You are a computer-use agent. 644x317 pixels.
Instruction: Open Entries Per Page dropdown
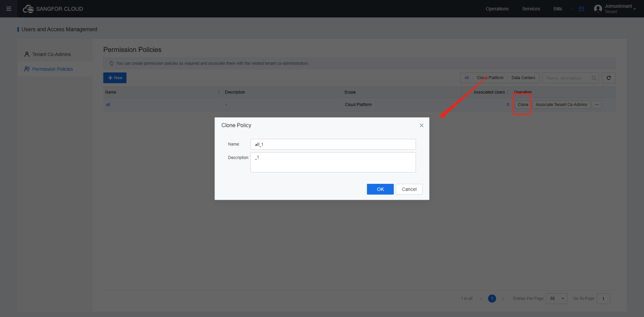click(557, 298)
